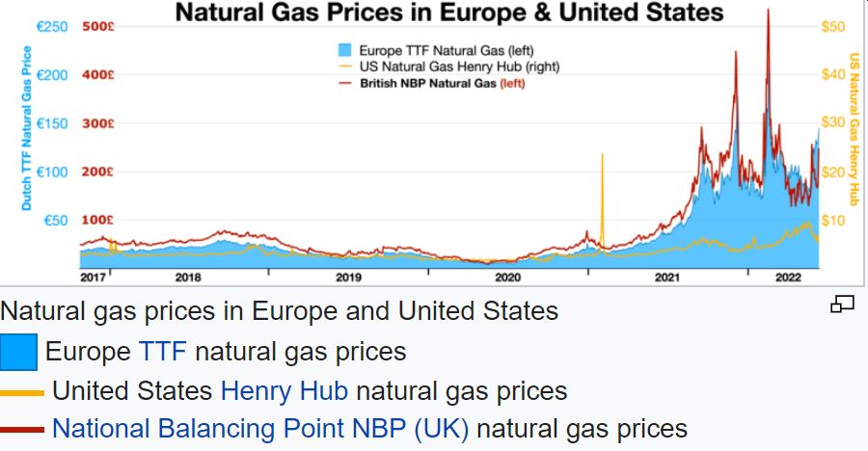Screen dimensions: 868x451
Task: Click the 500£ axis label
Action: 98,26
